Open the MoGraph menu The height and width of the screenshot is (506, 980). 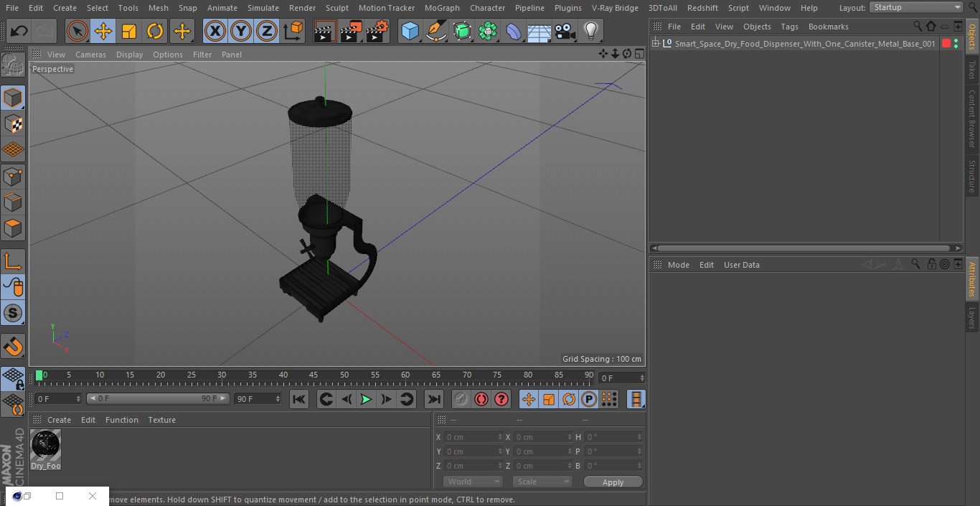(442, 8)
